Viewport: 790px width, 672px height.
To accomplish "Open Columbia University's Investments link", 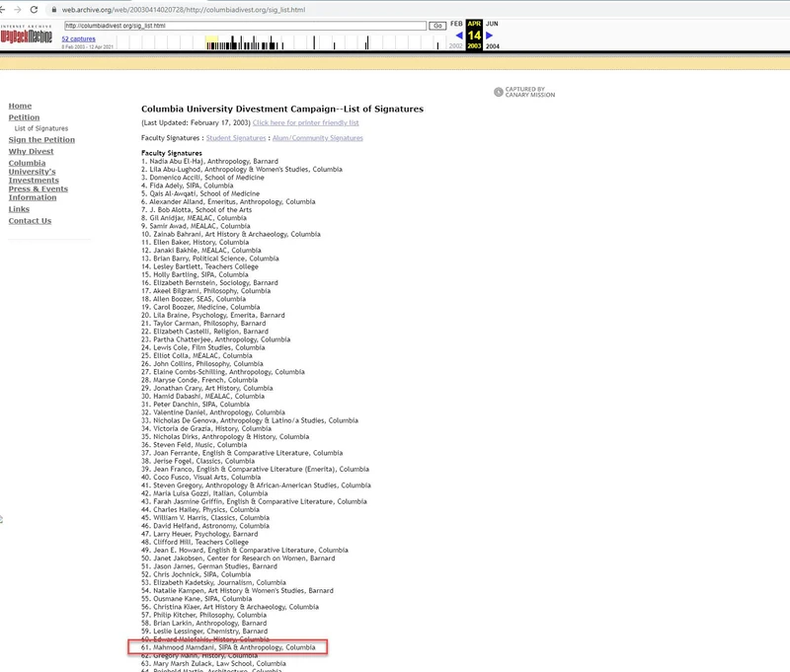I will point(34,172).
